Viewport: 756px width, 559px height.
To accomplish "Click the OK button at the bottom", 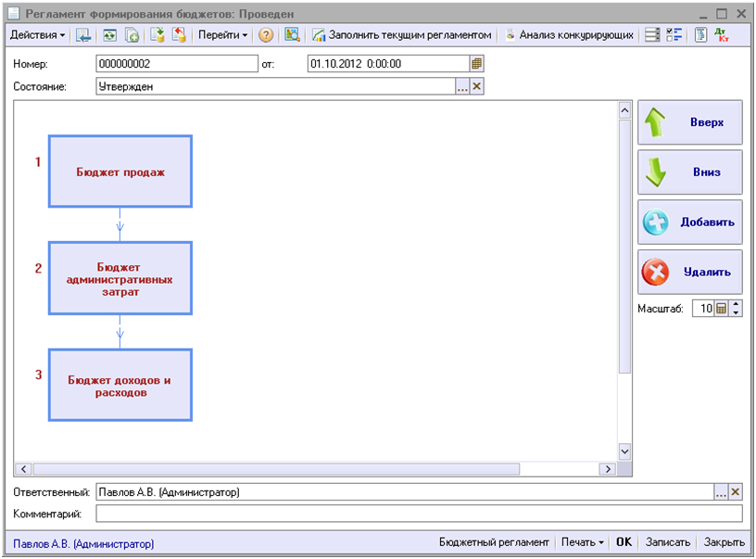I will click(x=624, y=542).
